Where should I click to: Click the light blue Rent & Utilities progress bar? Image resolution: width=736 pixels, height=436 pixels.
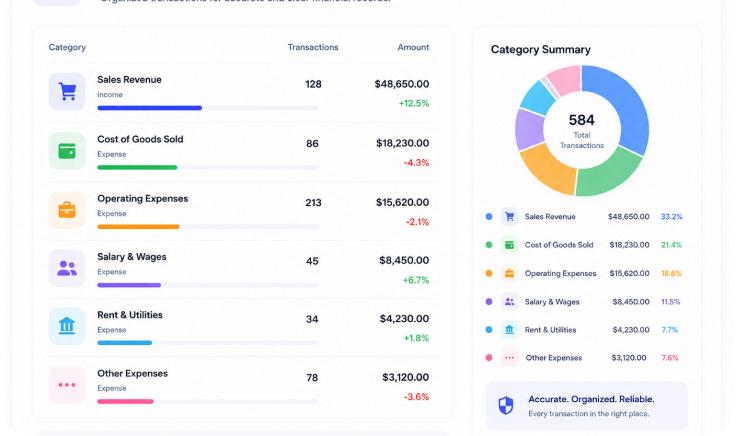(124, 343)
